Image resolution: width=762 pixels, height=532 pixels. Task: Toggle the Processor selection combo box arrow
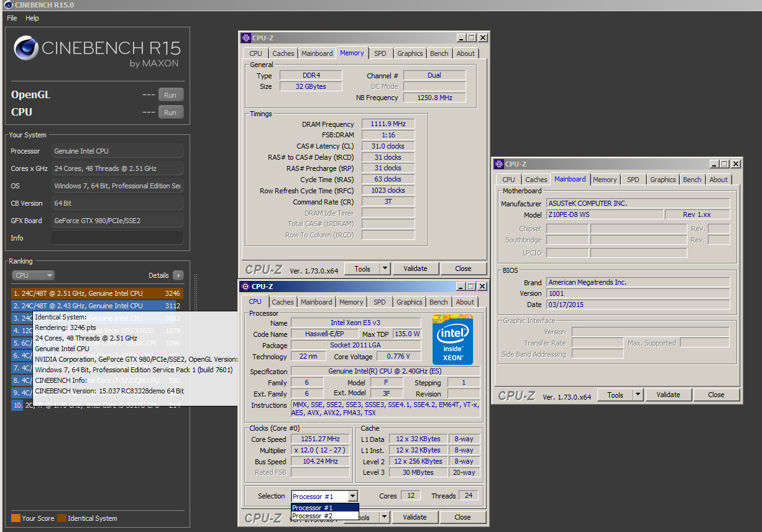353,496
